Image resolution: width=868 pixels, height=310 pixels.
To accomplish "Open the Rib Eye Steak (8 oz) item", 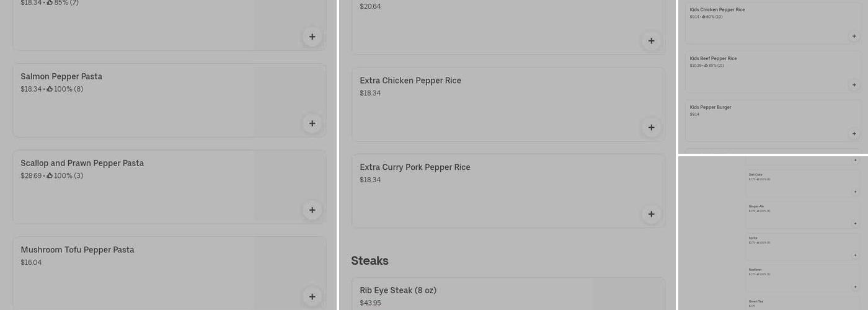I will [x=398, y=291].
